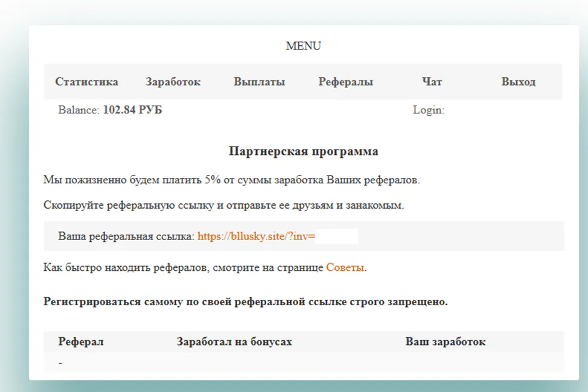Click the bold Регистрироваться самому warning text

(x=246, y=302)
